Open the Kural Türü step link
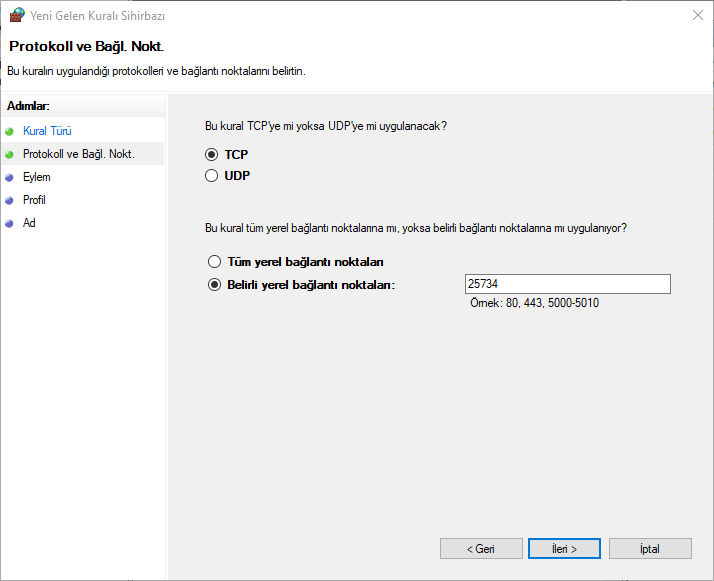This screenshot has width=714, height=581. point(47,131)
